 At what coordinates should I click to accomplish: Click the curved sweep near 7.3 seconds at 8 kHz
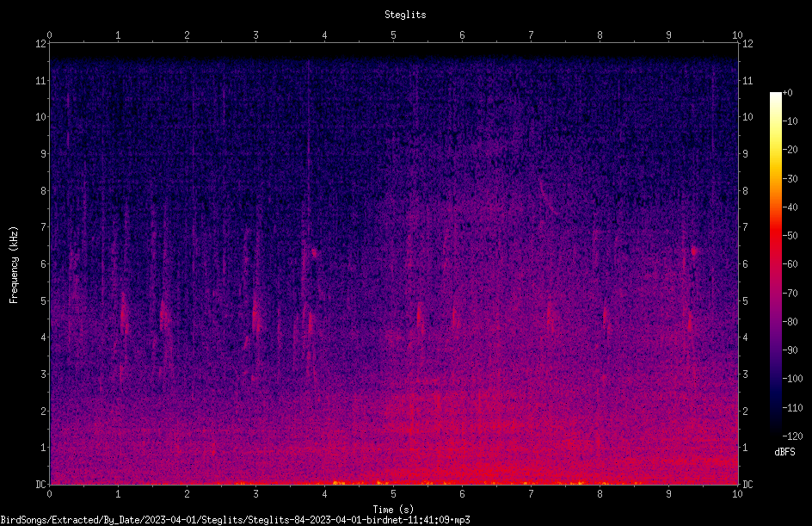(x=550, y=197)
